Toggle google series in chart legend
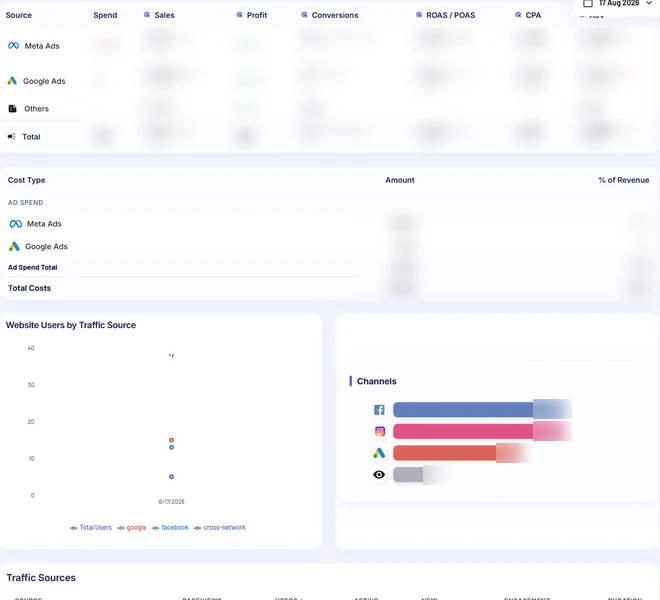The width and height of the screenshot is (660, 600). pyautogui.click(x=132, y=528)
